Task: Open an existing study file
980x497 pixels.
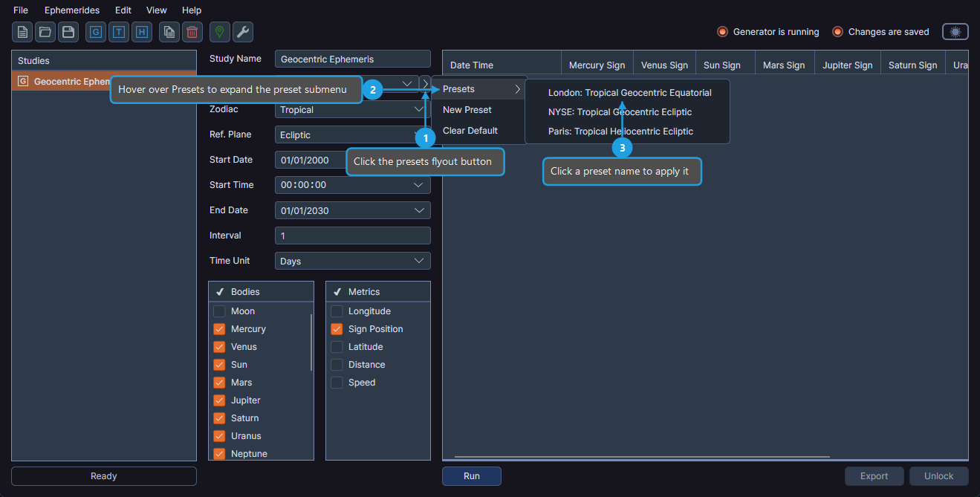Action: (x=45, y=32)
